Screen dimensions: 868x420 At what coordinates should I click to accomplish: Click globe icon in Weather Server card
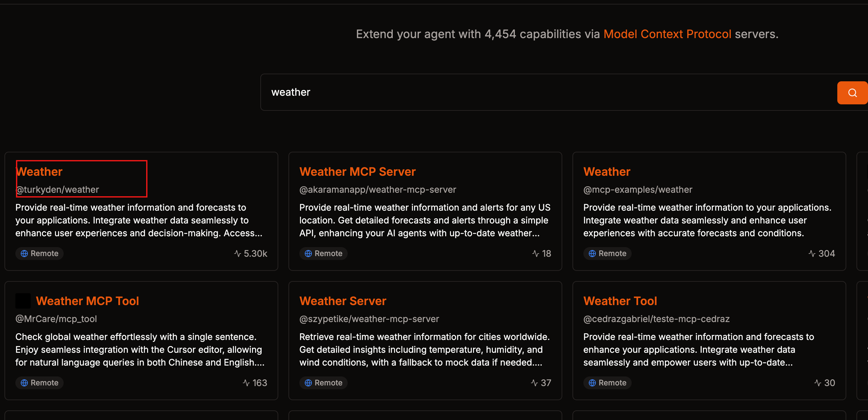308,383
